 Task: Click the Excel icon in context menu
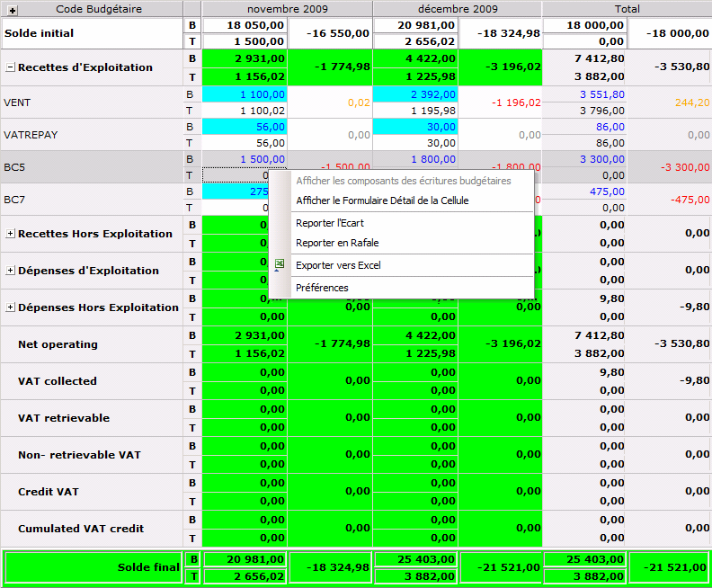coord(280,265)
